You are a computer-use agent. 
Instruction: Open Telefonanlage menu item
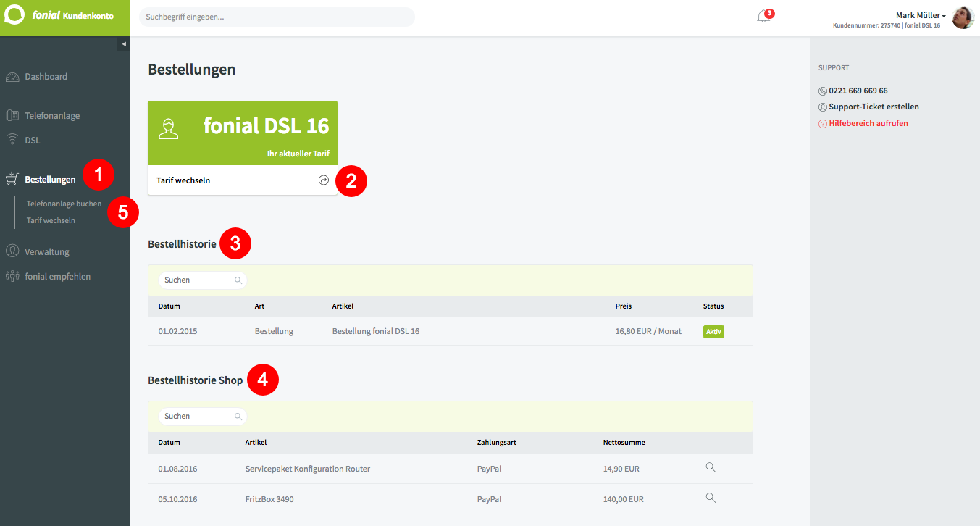point(52,116)
